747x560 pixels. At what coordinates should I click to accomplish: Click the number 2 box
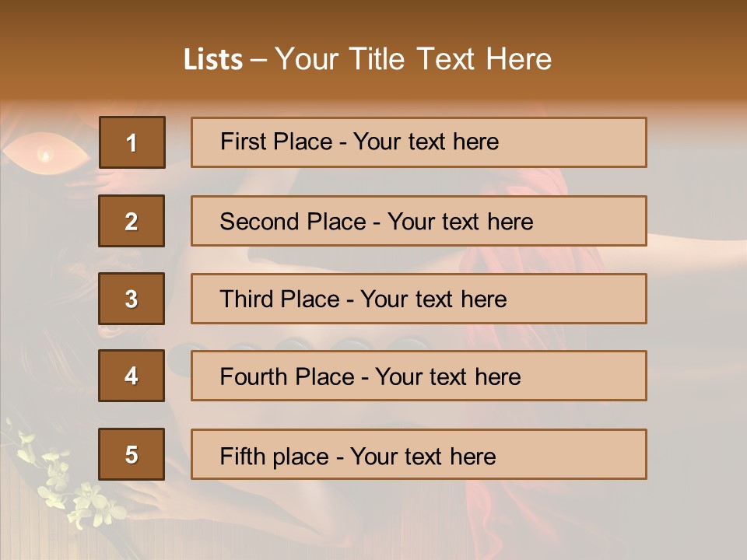tap(132, 221)
